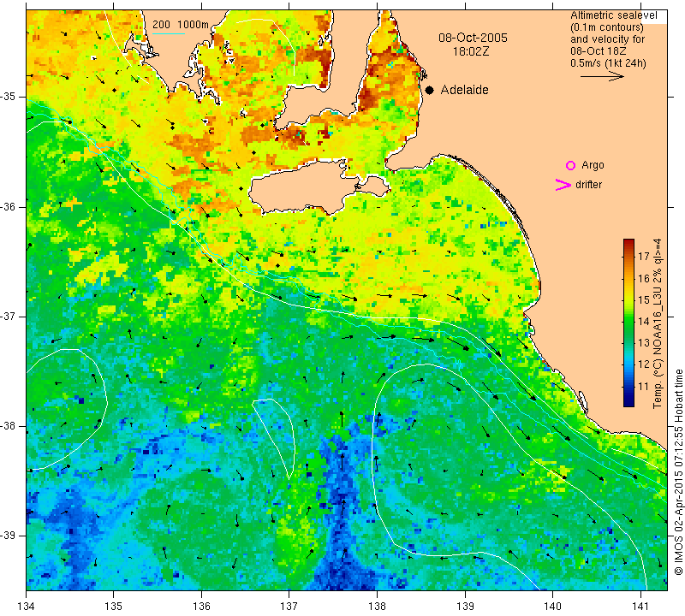Click the 0.5m/s velocity scale arrow
This screenshot has height=616, width=685.
click(x=602, y=76)
